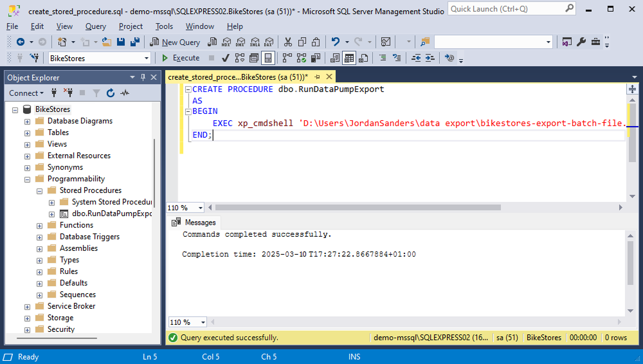This screenshot has width=643, height=364.
Task: Expand the Views folder
Action: (x=27, y=145)
